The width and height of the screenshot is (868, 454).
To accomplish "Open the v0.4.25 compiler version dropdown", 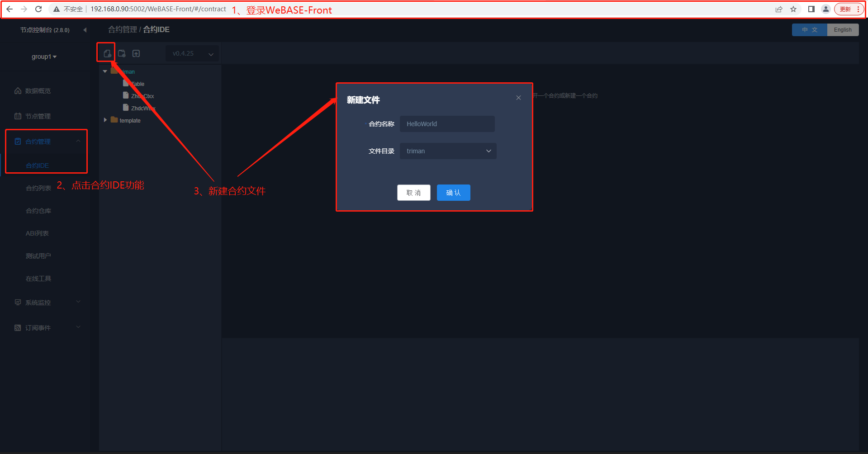I will click(x=192, y=53).
